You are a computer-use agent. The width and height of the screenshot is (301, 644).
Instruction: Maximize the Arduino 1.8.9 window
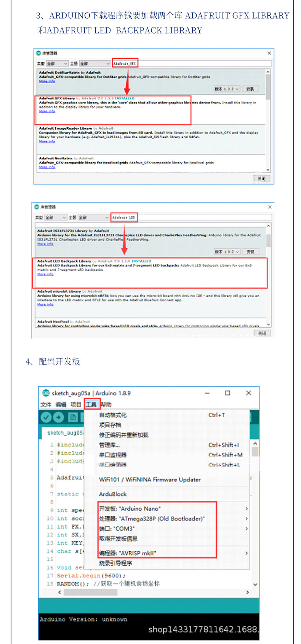point(227,393)
